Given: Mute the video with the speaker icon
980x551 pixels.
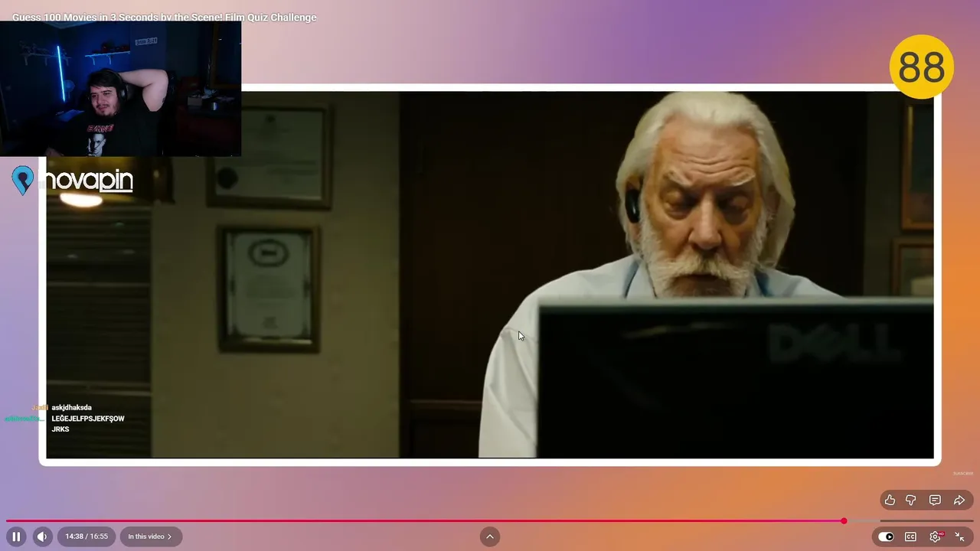Looking at the screenshot, I should [x=42, y=536].
